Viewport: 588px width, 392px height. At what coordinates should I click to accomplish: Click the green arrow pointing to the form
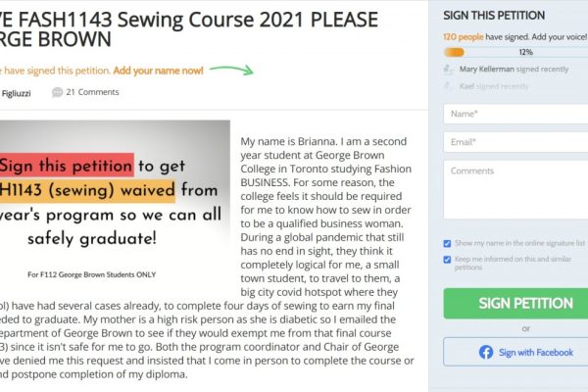pos(231,70)
